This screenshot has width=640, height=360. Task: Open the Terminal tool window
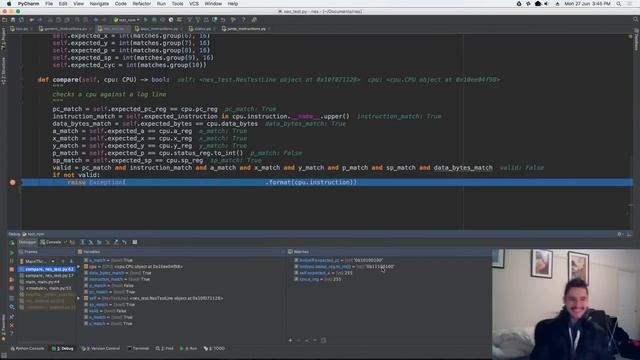click(x=138, y=349)
